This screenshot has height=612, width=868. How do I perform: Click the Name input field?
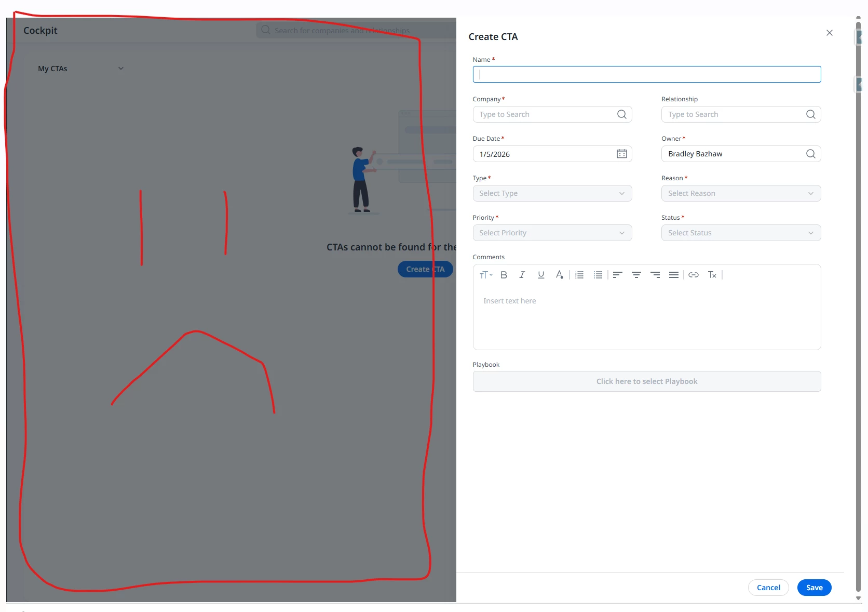tap(646, 74)
